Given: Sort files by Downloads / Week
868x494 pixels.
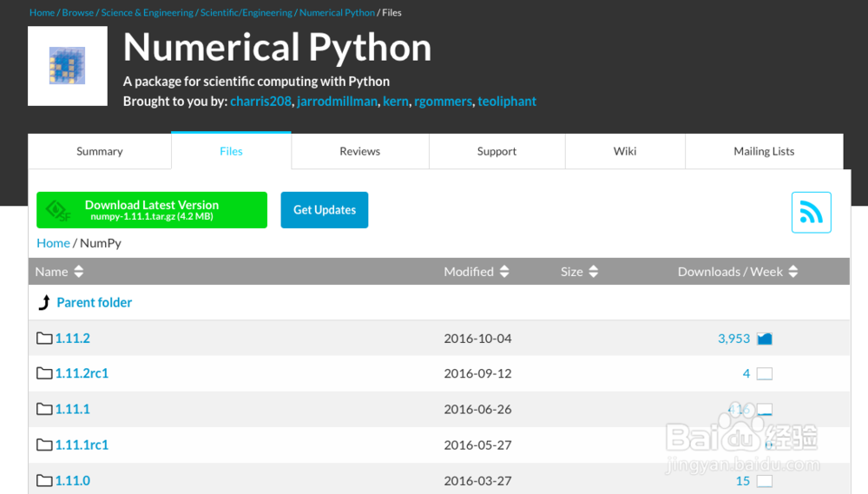Looking at the screenshot, I should (738, 272).
